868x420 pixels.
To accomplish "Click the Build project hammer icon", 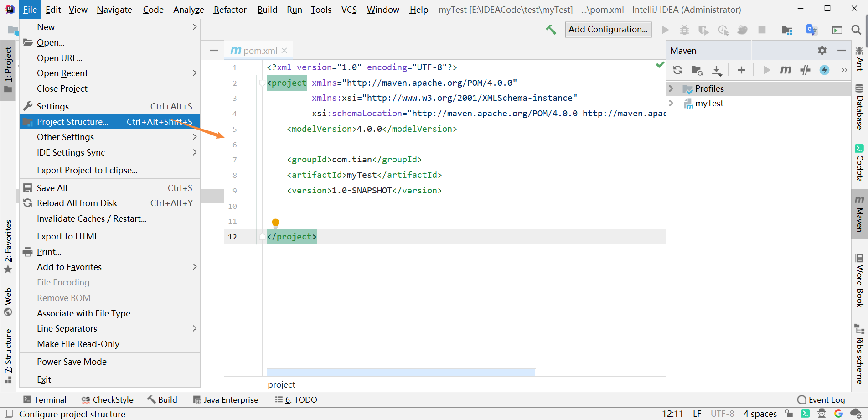I will pyautogui.click(x=551, y=30).
